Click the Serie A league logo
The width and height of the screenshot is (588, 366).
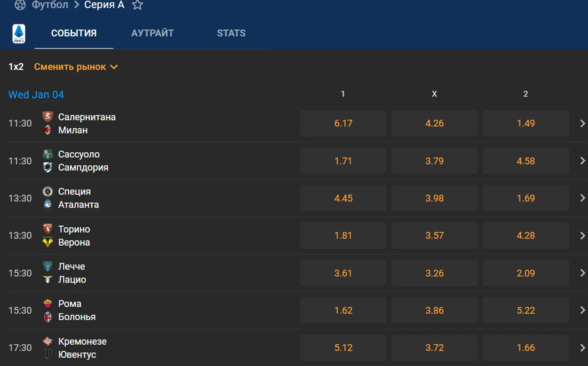click(x=19, y=34)
